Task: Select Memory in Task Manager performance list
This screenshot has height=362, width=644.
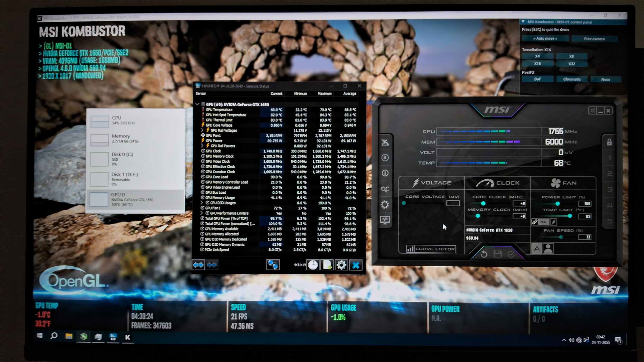Action: (x=136, y=139)
